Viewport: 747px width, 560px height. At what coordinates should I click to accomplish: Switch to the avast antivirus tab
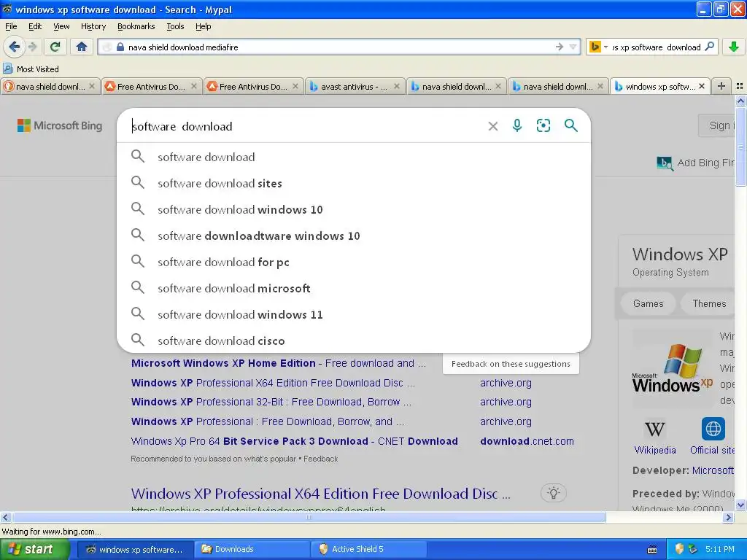tap(354, 86)
